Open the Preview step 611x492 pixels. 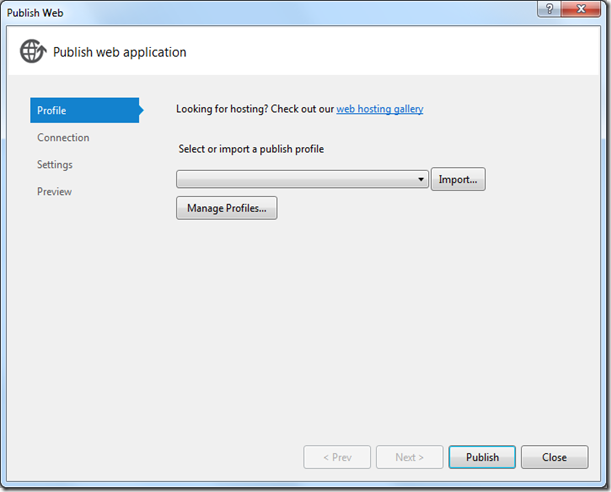[x=54, y=191]
